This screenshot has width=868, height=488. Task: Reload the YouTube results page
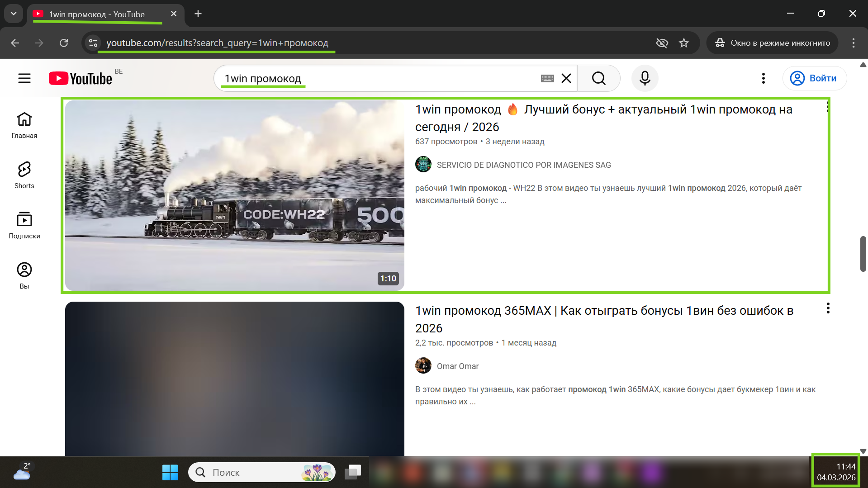point(64,43)
